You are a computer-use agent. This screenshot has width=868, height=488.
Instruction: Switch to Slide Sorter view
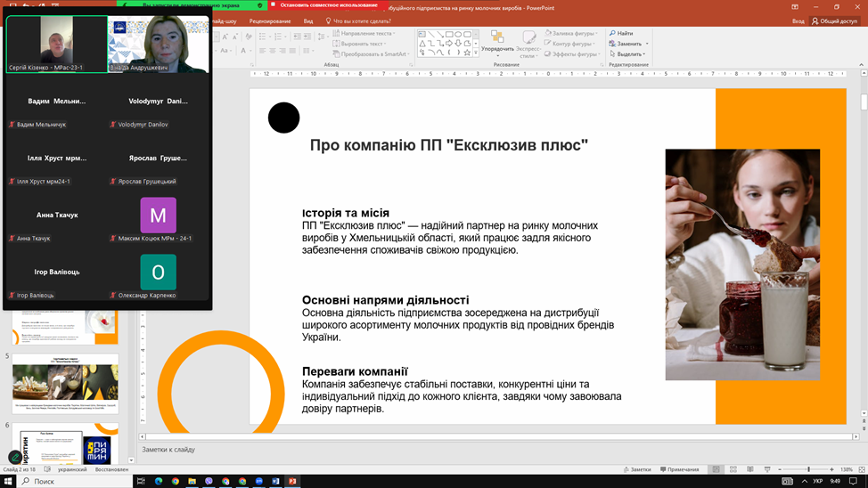pyautogui.click(x=733, y=469)
